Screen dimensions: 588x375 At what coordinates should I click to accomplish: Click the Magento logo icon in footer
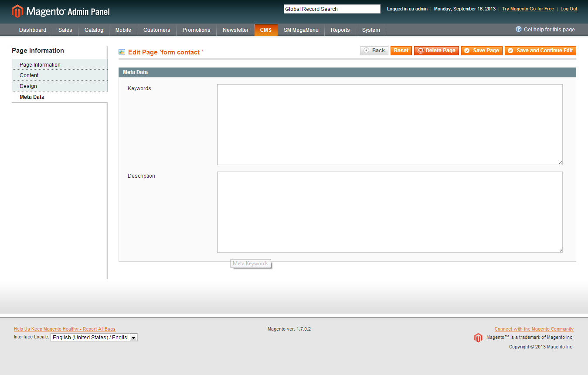point(478,338)
